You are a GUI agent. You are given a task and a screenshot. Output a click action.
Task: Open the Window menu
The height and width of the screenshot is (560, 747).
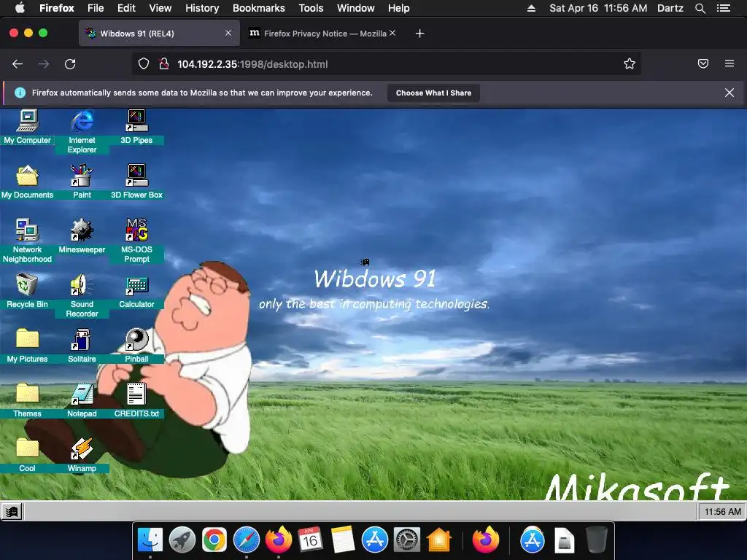[x=356, y=8]
